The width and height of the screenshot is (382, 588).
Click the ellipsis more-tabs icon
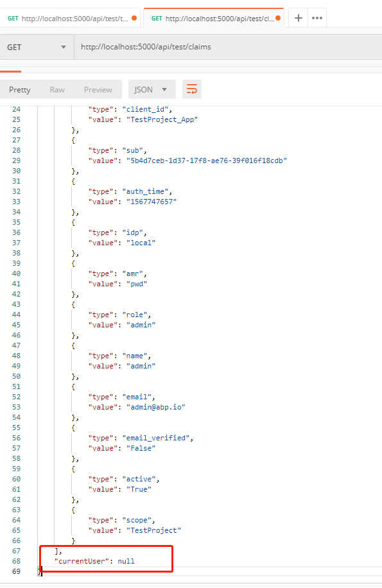pyautogui.click(x=317, y=19)
